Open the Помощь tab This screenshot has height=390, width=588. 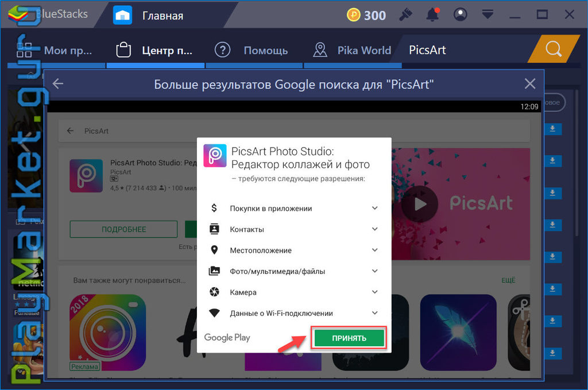pyautogui.click(x=254, y=50)
